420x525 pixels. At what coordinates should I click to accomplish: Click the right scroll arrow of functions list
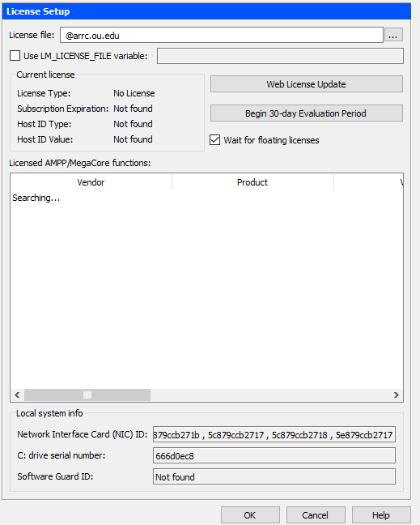pyautogui.click(x=397, y=395)
